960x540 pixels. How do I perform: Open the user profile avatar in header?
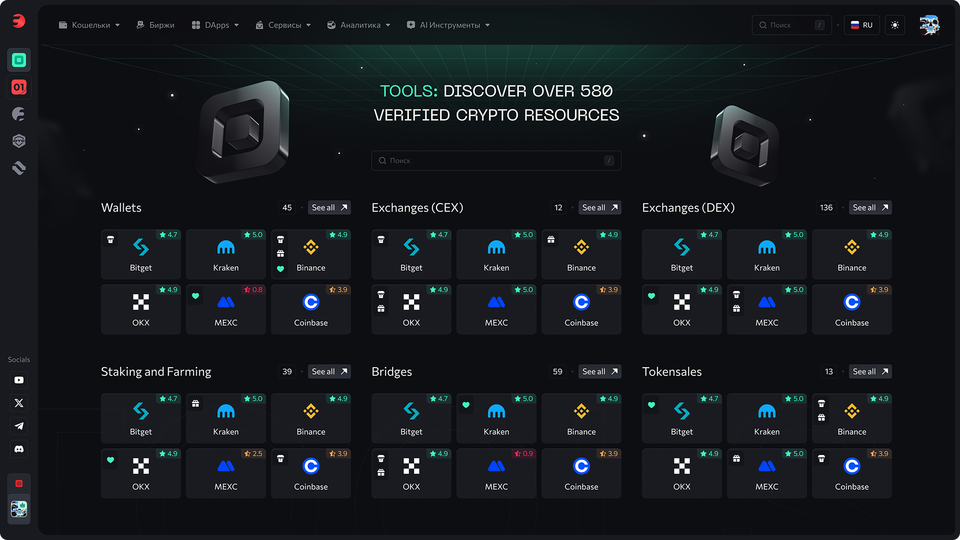tap(929, 25)
